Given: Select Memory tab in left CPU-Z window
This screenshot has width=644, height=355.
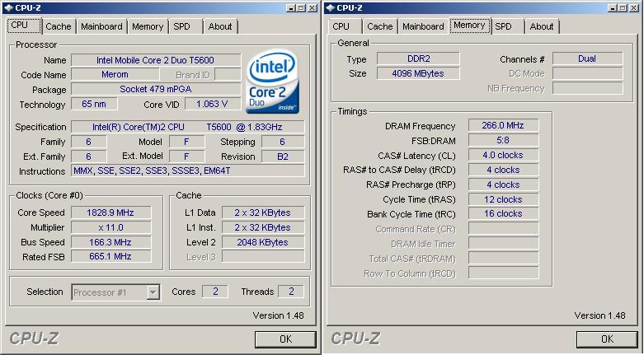Looking at the screenshot, I should tap(148, 26).
